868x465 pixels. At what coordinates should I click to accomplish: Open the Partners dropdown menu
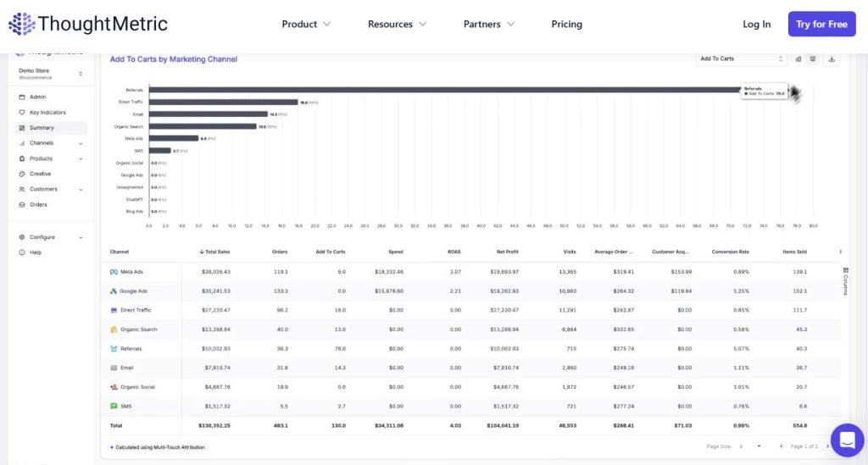click(489, 25)
